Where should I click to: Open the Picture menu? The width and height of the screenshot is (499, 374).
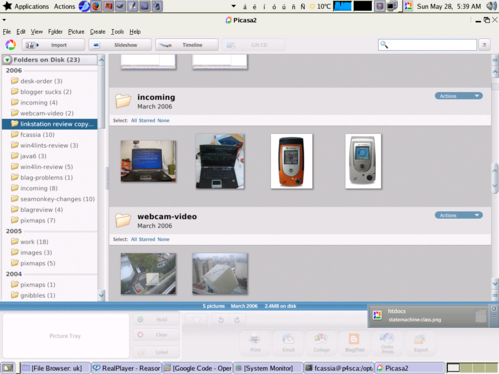pos(76,32)
